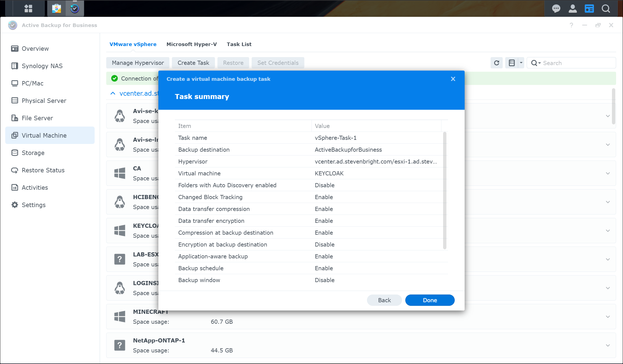This screenshot has width=623, height=364.
Task: Close the create backup task dialog
Action: tap(453, 79)
